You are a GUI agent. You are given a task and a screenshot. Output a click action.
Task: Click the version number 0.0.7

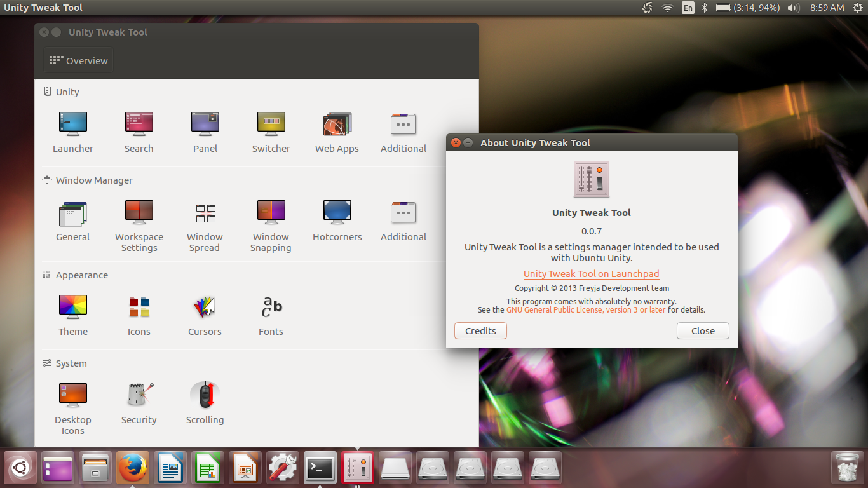click(592, 231)
